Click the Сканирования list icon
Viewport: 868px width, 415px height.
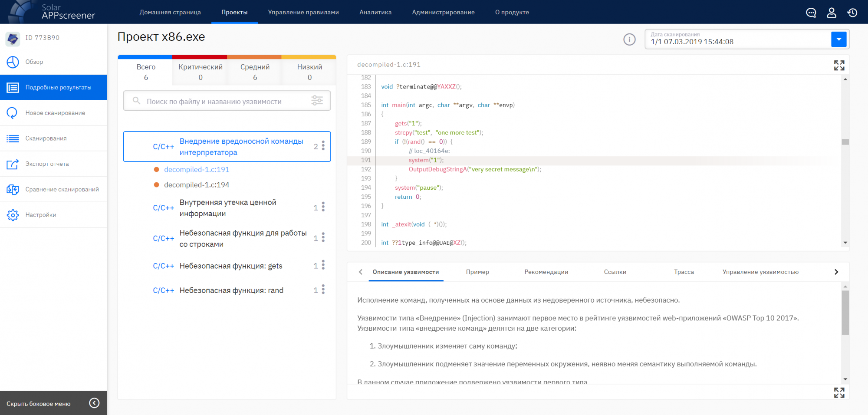(13, 138)
